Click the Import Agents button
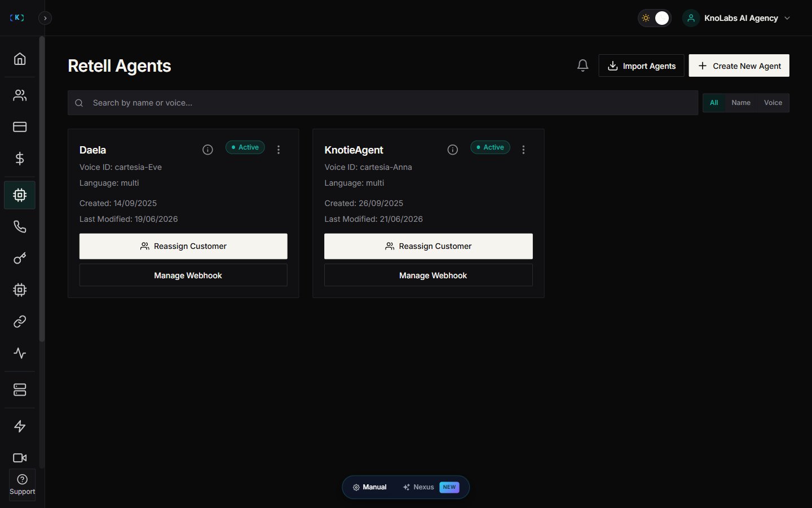The width and height of the screenshot is (812, 508). pos(641,65)
